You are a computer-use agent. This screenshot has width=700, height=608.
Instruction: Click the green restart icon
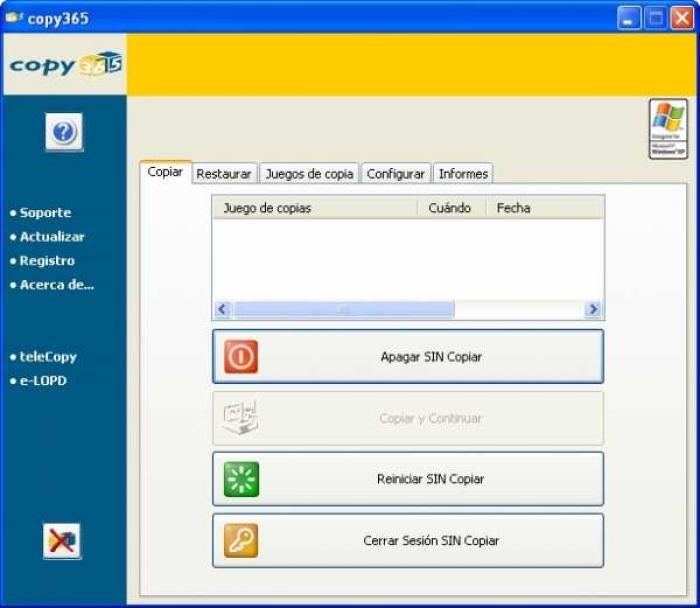[x=241, y=479]
